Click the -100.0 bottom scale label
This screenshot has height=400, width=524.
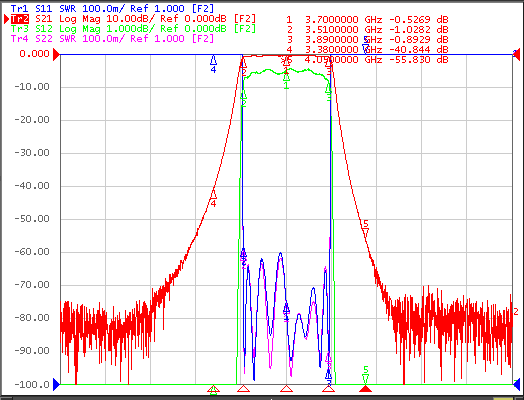(32, 384)
